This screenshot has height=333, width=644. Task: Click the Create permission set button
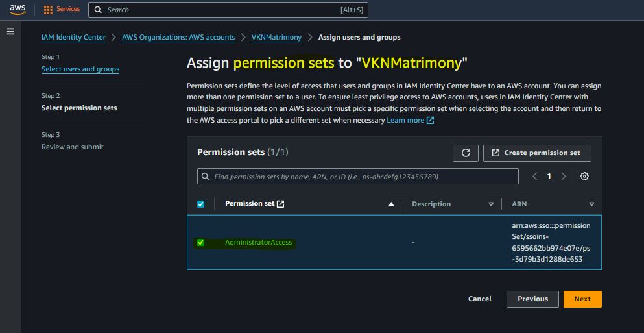point(537,153)
